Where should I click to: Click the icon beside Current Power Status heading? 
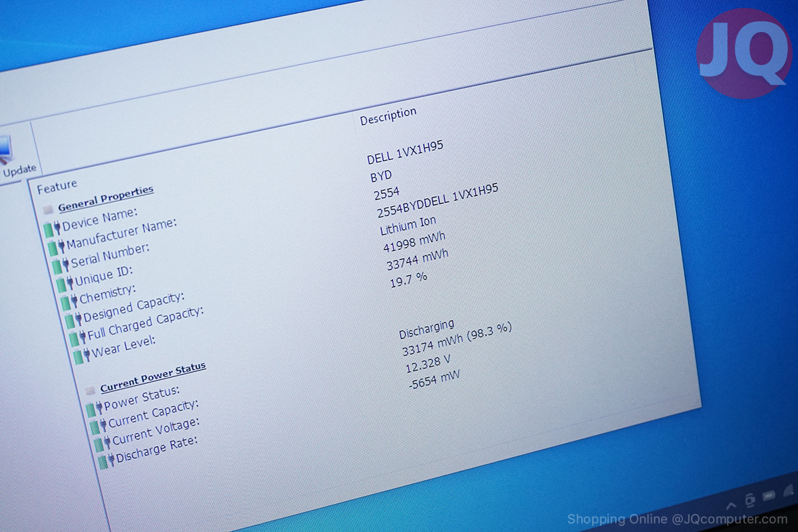point(90,390)
